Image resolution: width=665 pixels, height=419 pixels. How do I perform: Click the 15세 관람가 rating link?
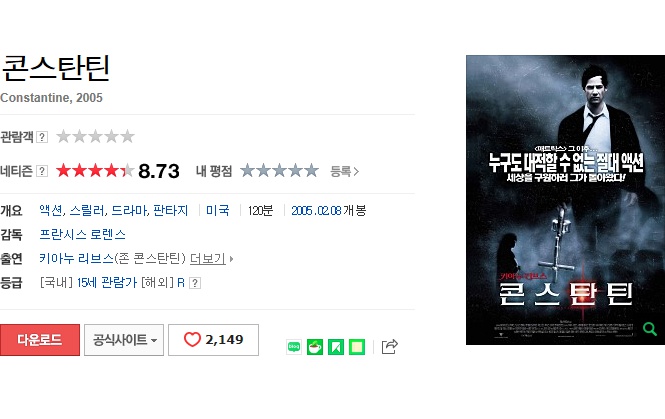tap(107, 282)
